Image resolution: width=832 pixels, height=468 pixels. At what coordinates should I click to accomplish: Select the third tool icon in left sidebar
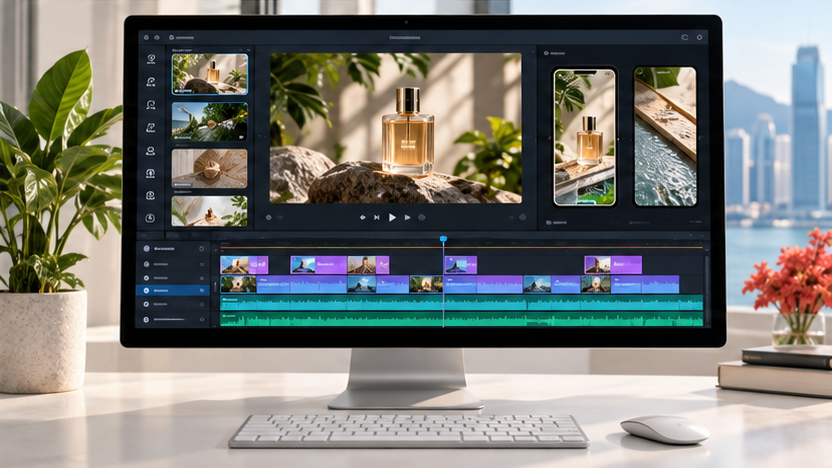(151, 105)
